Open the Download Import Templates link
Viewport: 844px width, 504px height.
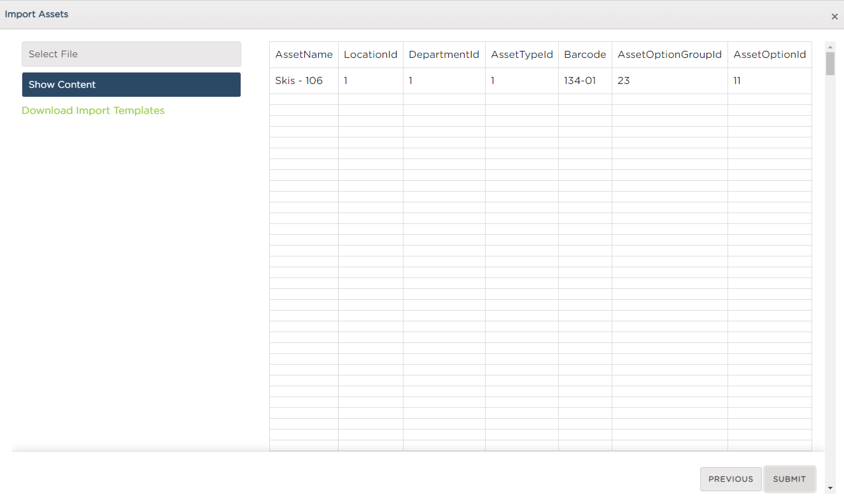(93, 111)
